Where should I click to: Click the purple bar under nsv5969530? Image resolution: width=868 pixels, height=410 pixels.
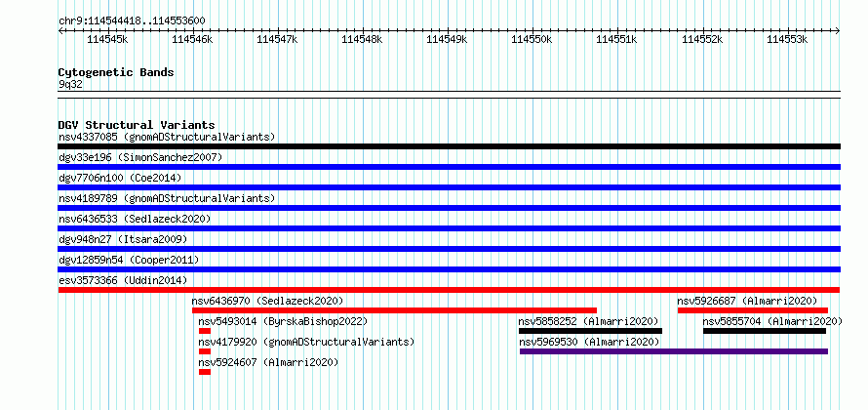click(x=674, y=351)
